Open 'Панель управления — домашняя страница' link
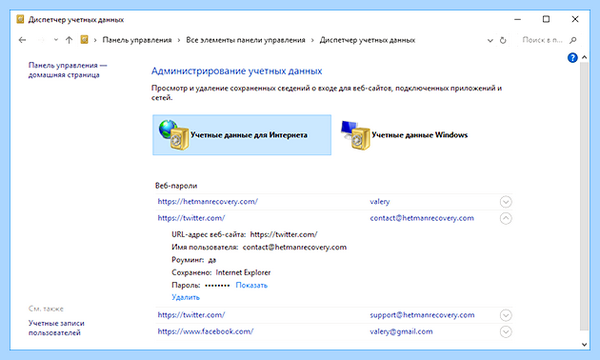 pos(68,70)
